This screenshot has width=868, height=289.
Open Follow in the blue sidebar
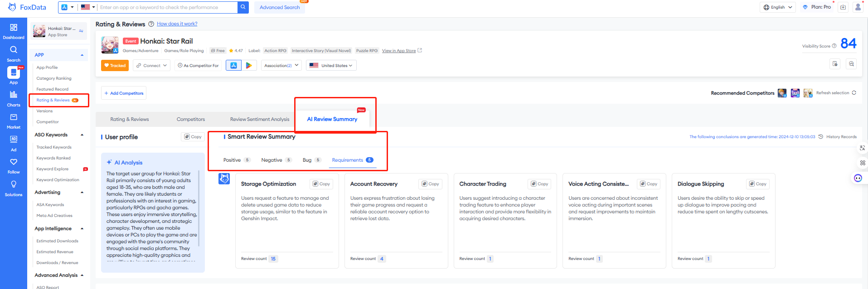[14, 166]
